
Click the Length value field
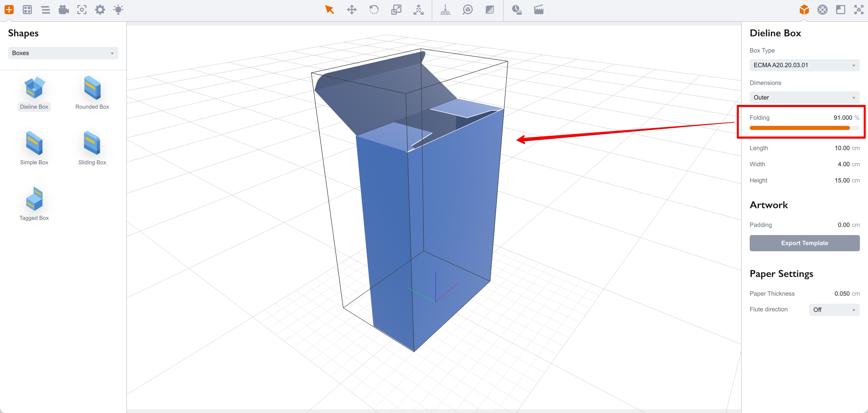tap(842, 148)
